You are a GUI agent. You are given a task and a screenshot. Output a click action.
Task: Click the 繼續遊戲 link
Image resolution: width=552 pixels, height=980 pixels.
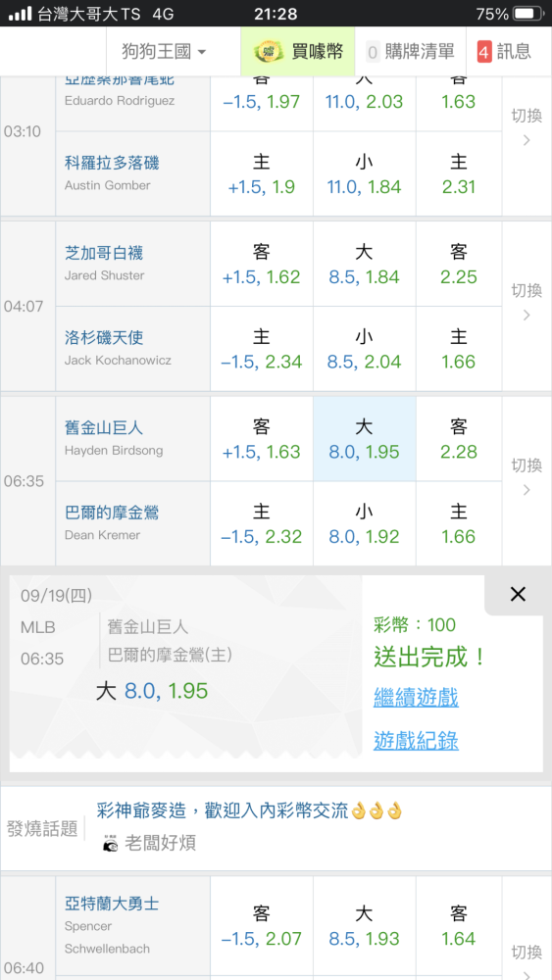click(416, 697)
